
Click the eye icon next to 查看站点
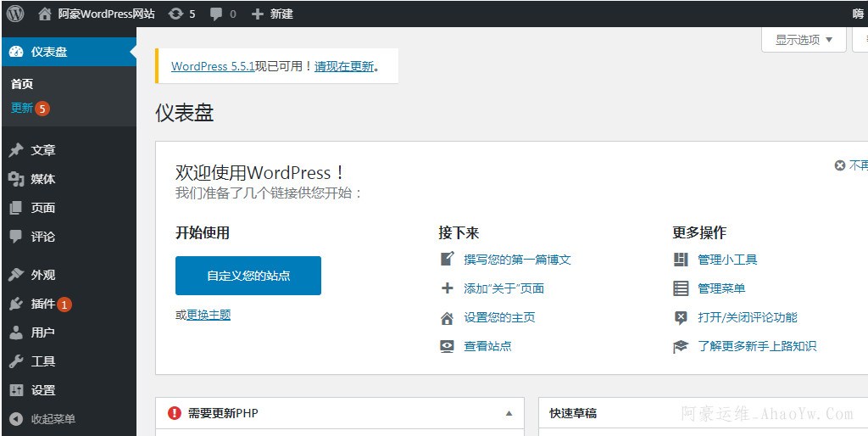coord(447,346)
